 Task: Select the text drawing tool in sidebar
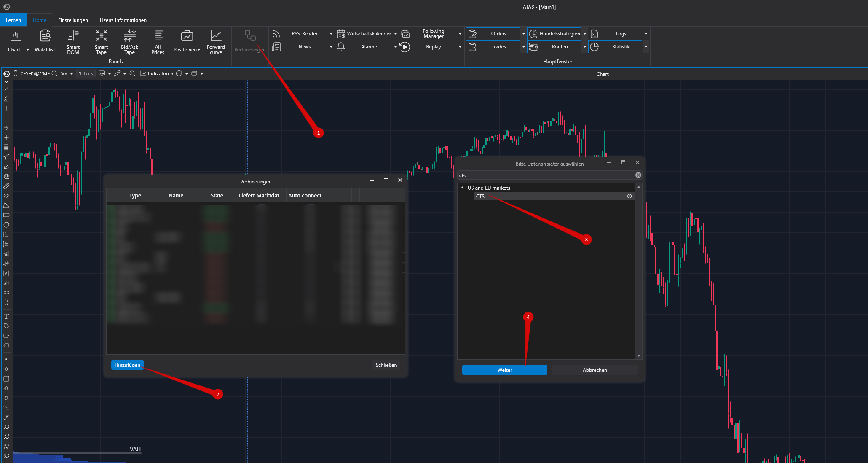pos(6,316)
